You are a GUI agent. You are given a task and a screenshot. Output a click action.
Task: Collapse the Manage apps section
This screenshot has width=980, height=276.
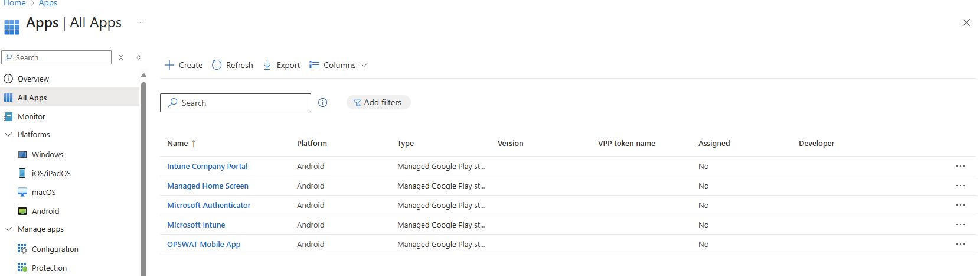click(x=8, y=229)
